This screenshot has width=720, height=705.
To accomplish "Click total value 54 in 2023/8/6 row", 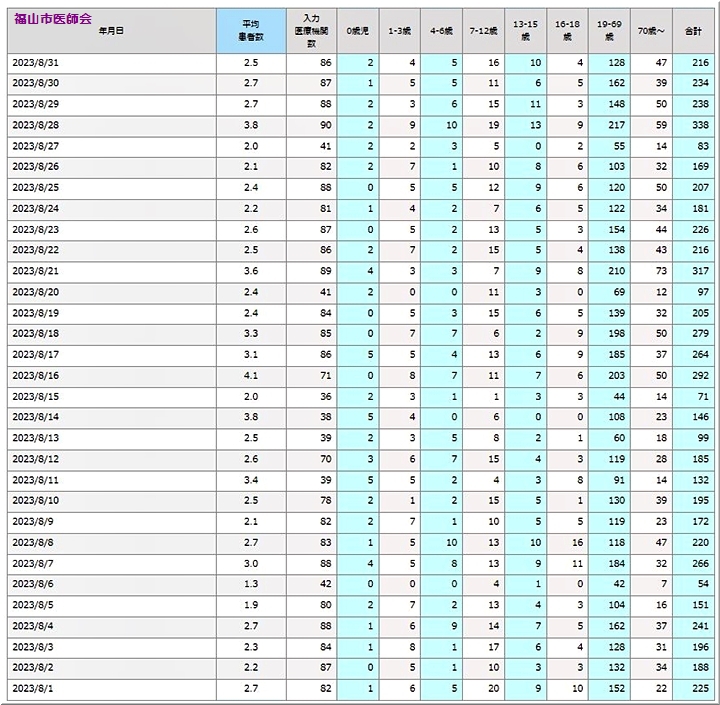I will 700,584.
